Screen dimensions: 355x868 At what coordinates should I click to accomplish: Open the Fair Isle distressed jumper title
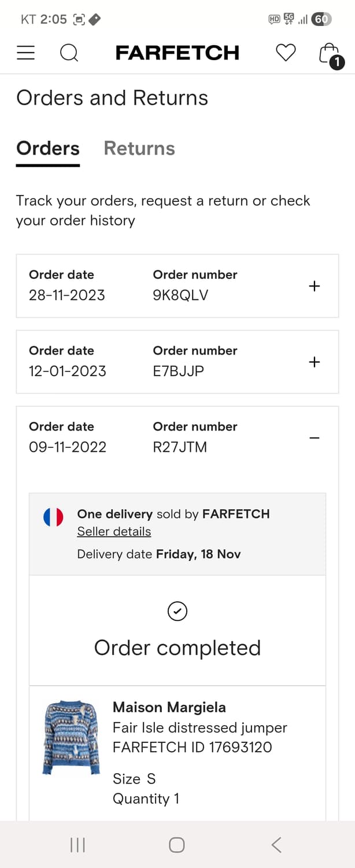(x=199, y=727)
